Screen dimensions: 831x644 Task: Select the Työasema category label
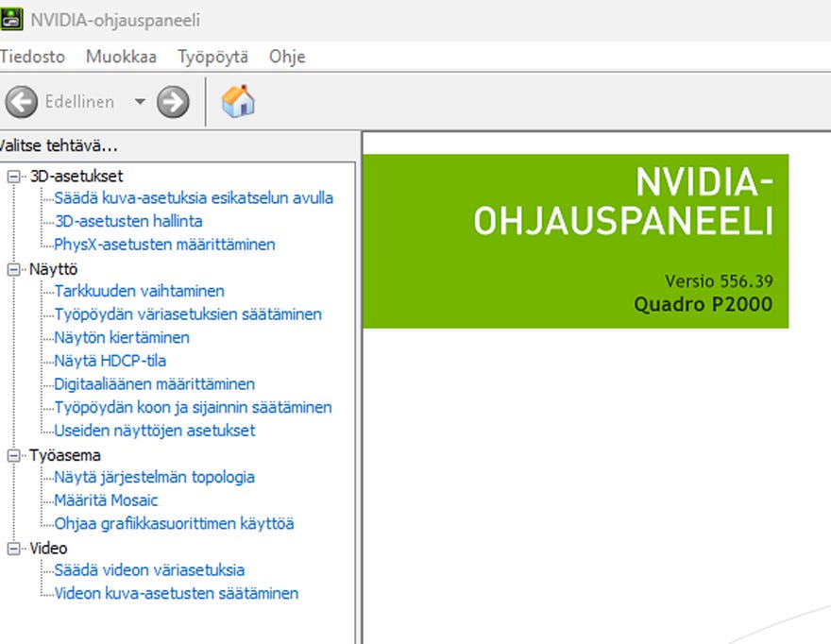(x=64, y=455)
